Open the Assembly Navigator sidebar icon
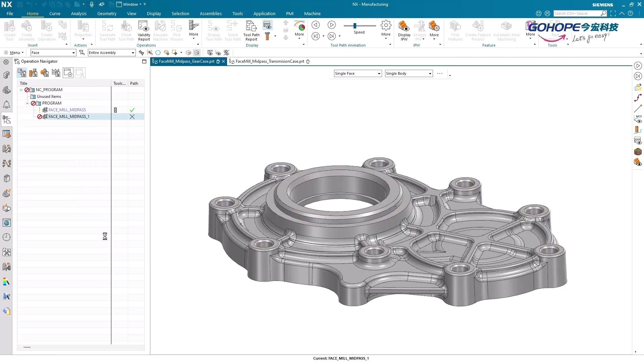This screenshot has height=362, width=644. 6,75
